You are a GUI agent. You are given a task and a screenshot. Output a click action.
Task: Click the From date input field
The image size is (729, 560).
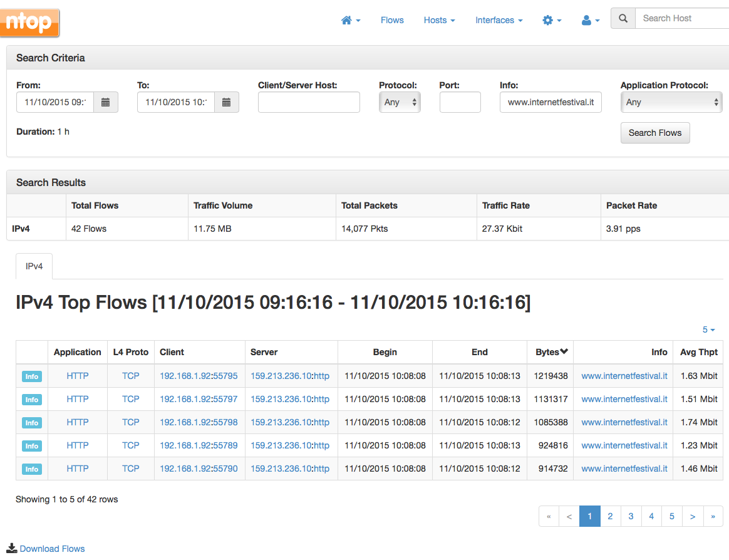pos(55,102)
